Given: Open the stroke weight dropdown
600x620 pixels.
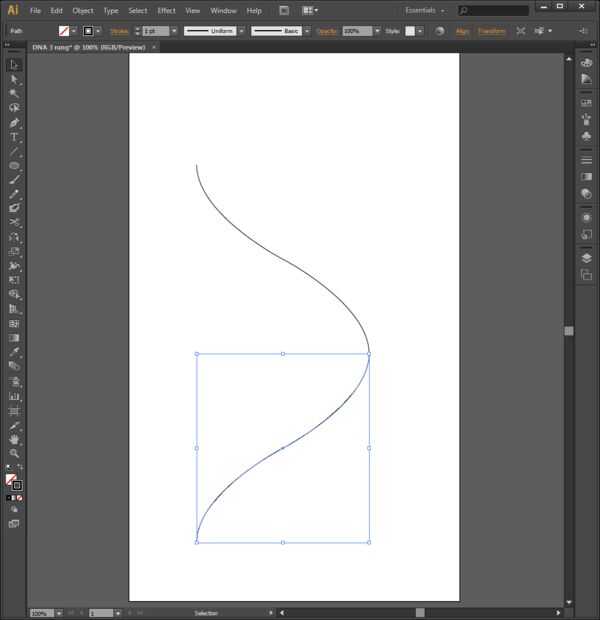Looking at the screenshot, I should click(x=174, y=31).
